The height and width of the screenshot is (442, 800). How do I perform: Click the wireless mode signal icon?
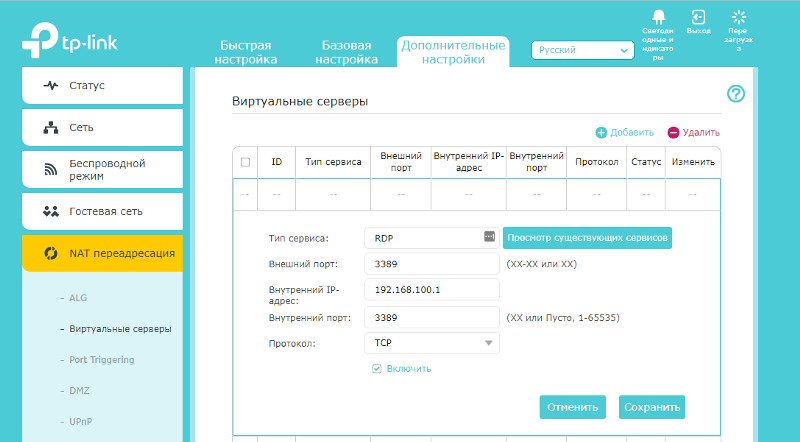(51, 169)
